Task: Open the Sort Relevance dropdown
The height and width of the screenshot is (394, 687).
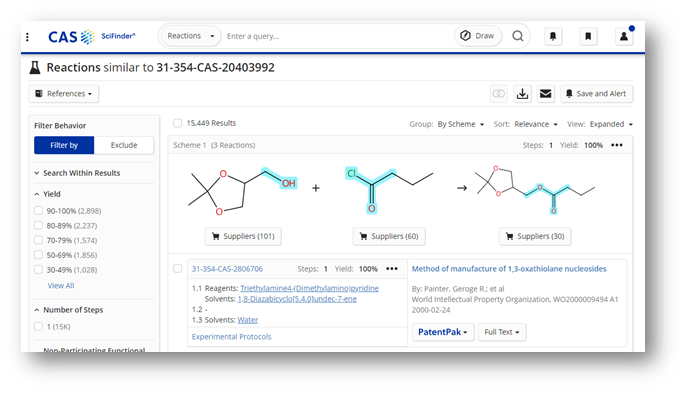Action: point(536,124)
